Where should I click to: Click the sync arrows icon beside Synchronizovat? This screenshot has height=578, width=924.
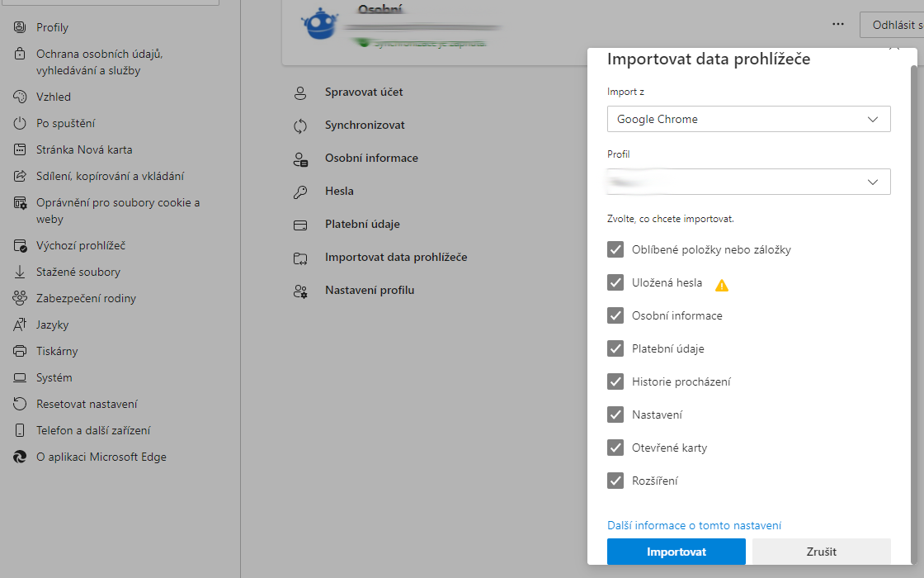click(x=300, y=126)
